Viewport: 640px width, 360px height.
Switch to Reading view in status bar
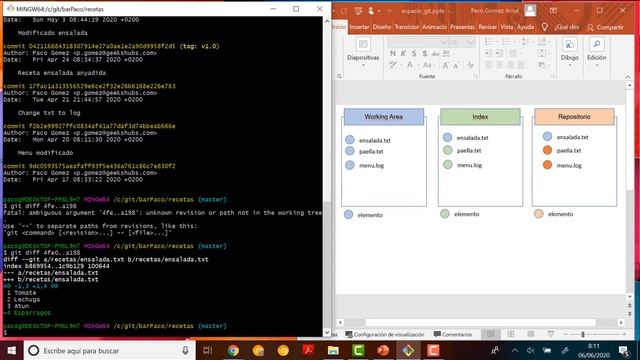click(531, 334)
